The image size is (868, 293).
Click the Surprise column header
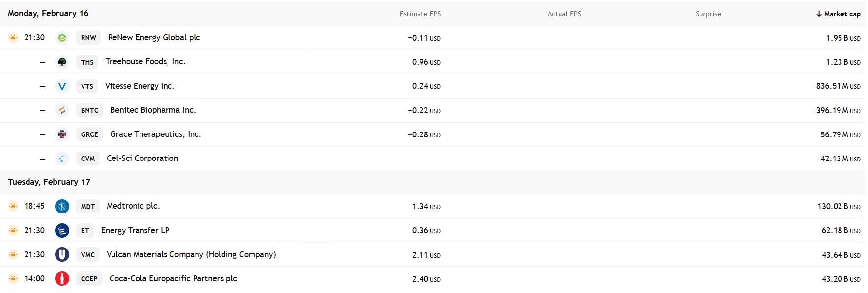click(708, 14)
